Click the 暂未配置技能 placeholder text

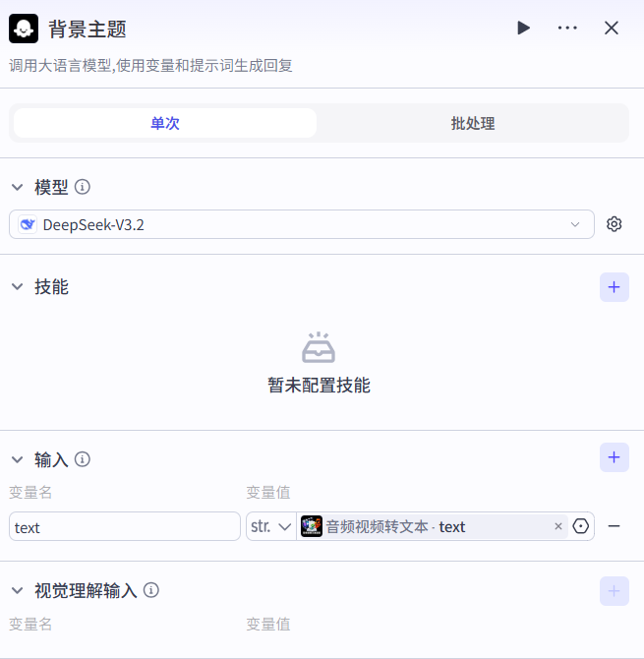point(319,386)
